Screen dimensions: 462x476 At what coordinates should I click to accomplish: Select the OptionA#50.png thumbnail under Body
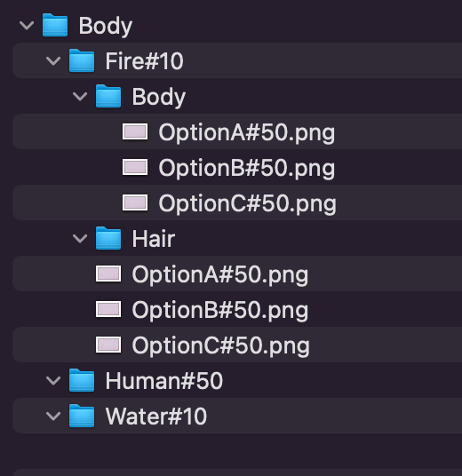tap(135, 131)
